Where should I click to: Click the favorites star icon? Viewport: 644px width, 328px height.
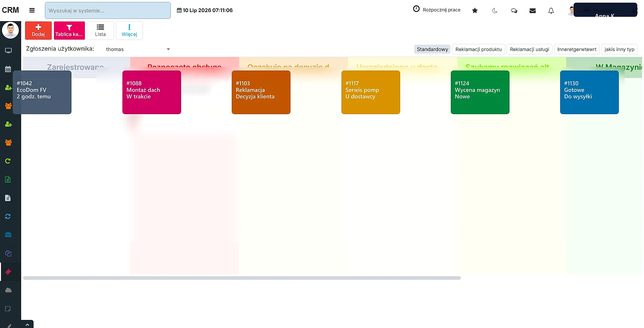click(475, 10)
